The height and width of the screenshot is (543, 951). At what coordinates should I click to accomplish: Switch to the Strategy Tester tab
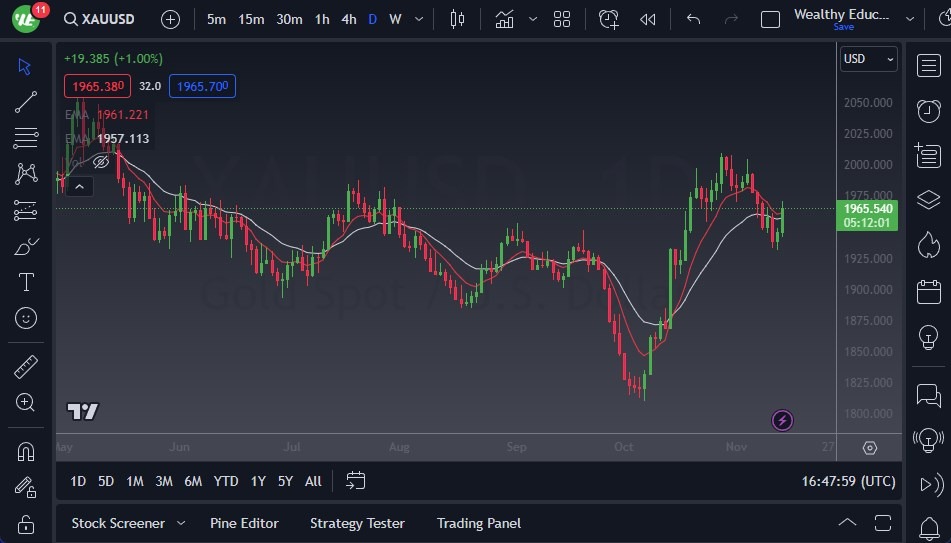(x=357, y=523)
